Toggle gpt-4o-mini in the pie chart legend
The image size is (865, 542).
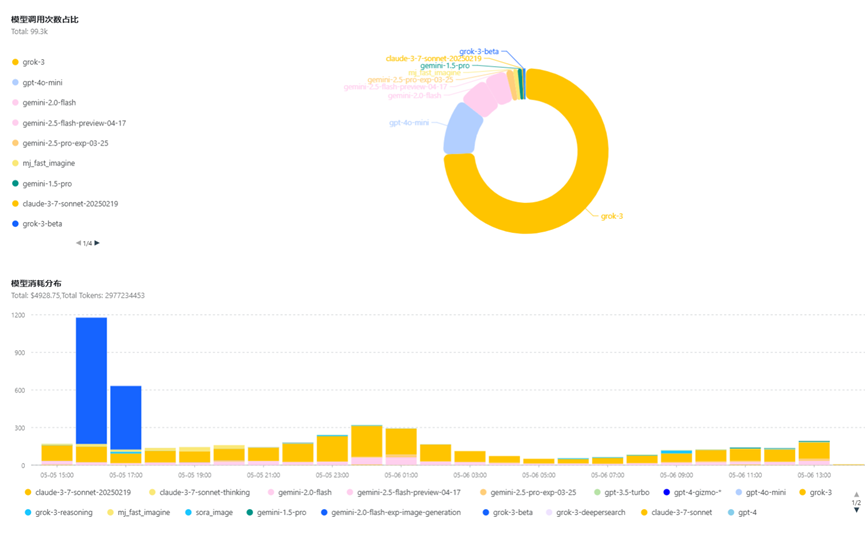37,83
